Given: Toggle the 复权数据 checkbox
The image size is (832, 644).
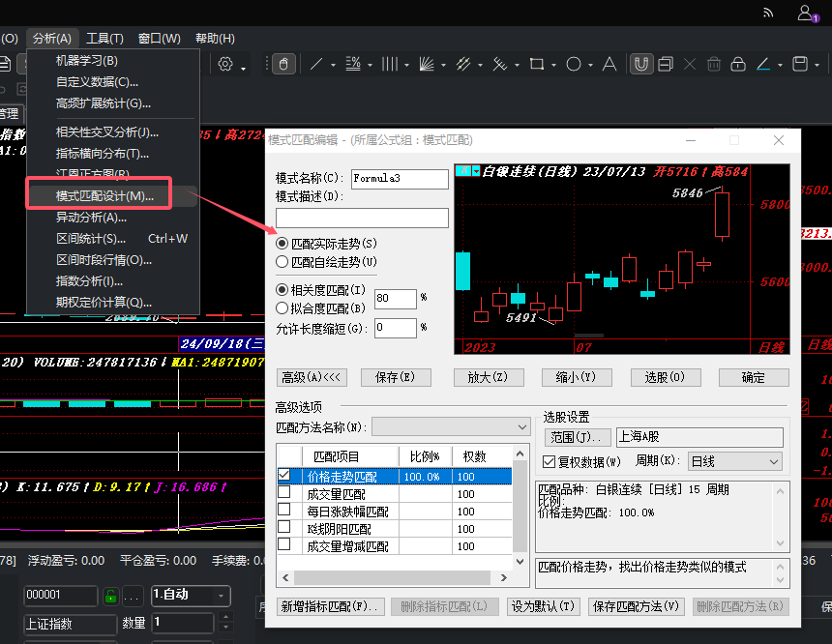Looking at the screenshot, I should click(550, 461).
